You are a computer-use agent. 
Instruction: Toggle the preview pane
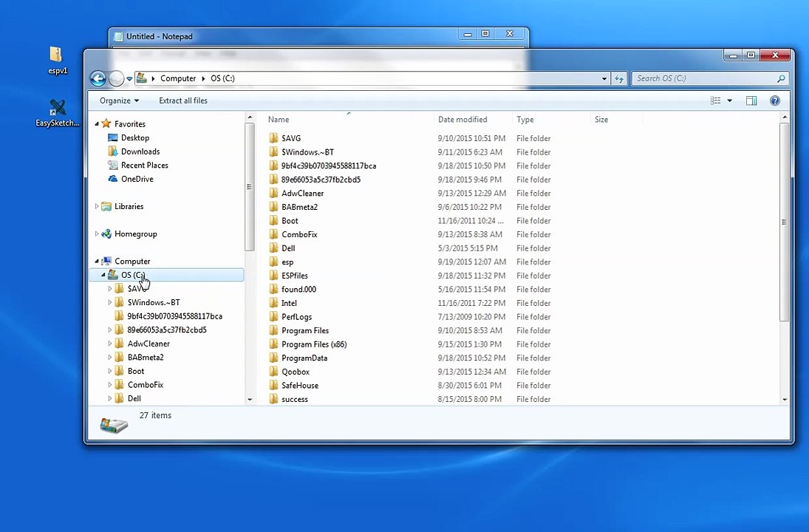click(x=751, y=100)
